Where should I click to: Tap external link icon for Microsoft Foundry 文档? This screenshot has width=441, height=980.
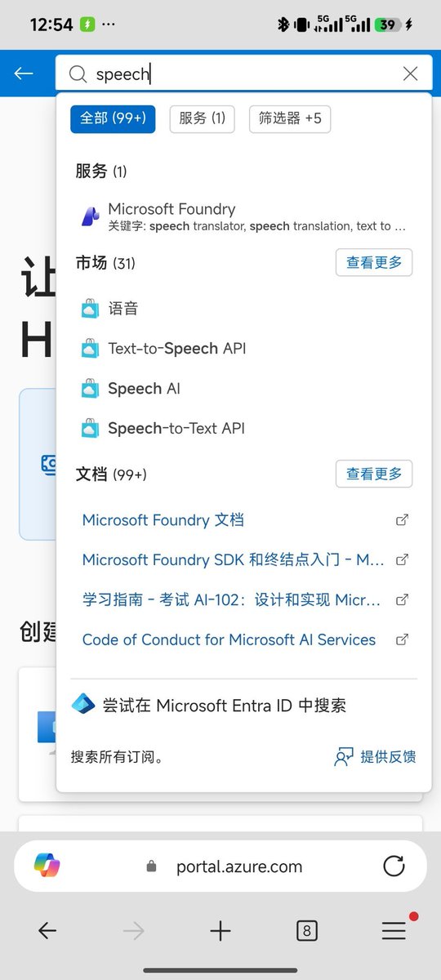402,519
